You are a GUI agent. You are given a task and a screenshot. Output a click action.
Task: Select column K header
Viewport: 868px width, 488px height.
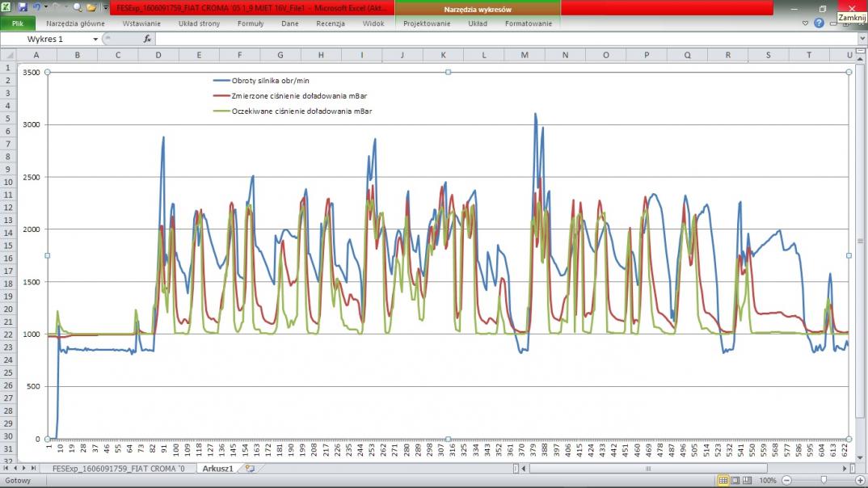(x=443, y=55)
